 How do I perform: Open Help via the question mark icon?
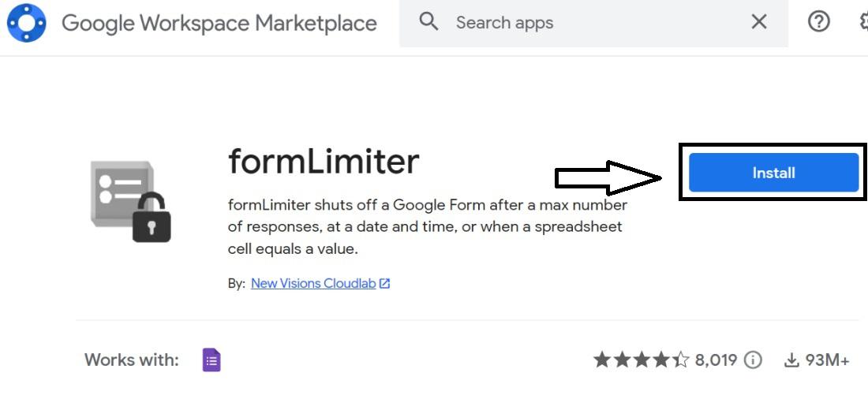[819, 22]
